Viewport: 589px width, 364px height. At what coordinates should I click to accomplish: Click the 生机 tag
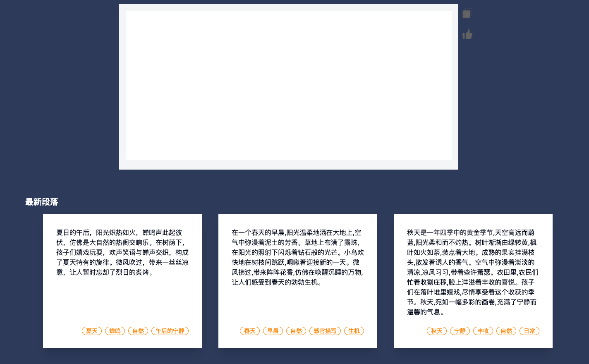click(354, 331)
